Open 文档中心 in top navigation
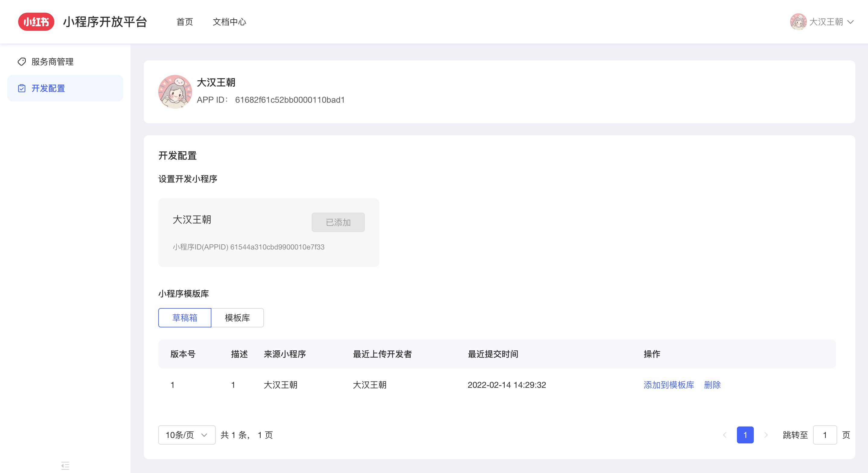Viewport: 868px width, 473px height. (230, 22)
